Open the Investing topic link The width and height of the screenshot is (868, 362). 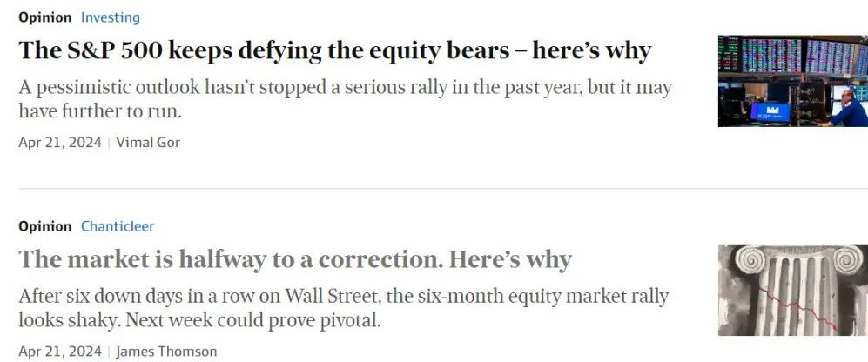[111, 17]
